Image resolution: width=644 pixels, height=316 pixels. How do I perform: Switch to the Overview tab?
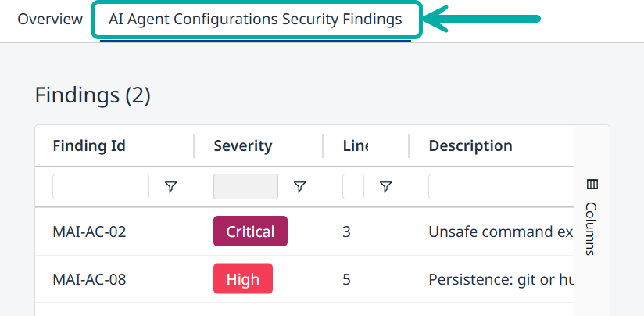[50, 20]
